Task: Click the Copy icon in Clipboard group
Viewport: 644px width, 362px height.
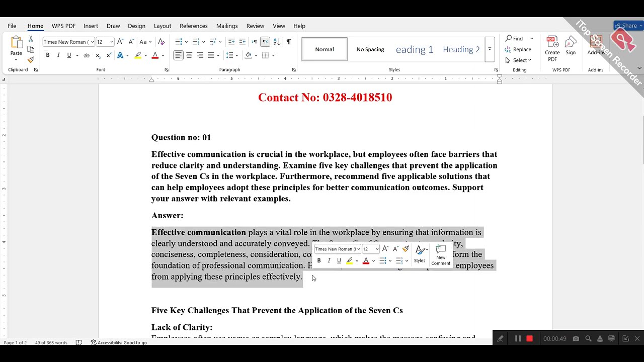Action: [x=31, y=49]
